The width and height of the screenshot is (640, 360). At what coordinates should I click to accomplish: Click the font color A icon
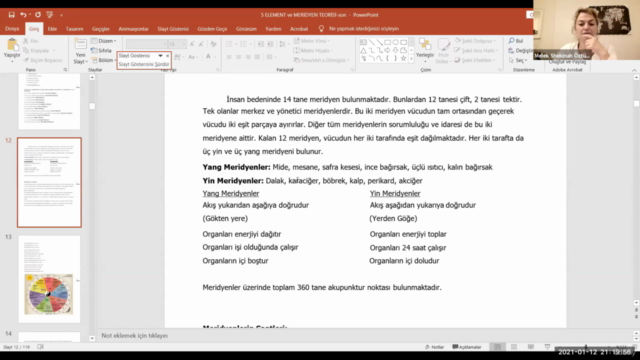coord(209,57)
